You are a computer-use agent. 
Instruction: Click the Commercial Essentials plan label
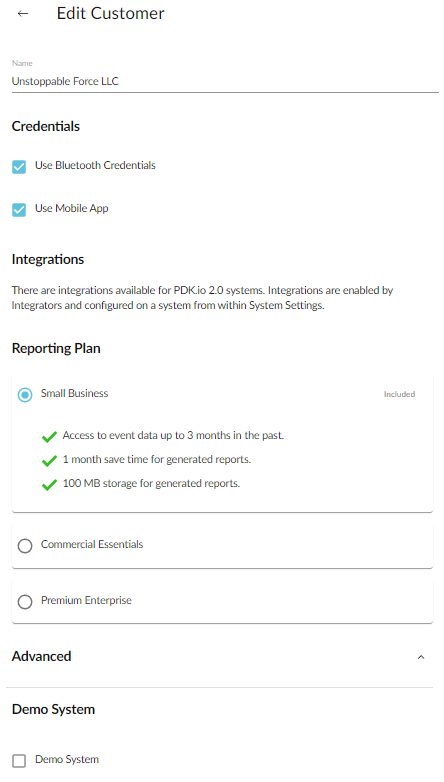(x=92, y=544)
